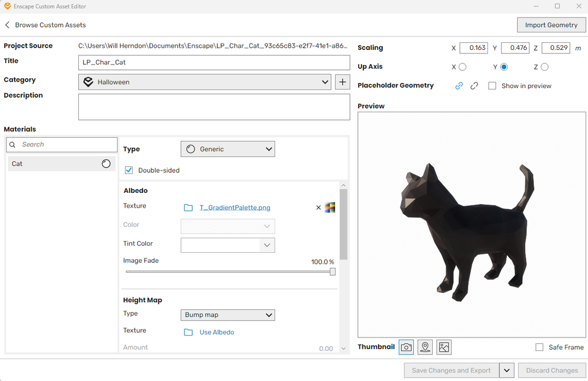Change the Bump map height map type
The image size is (588, 381).
[228, 315]
